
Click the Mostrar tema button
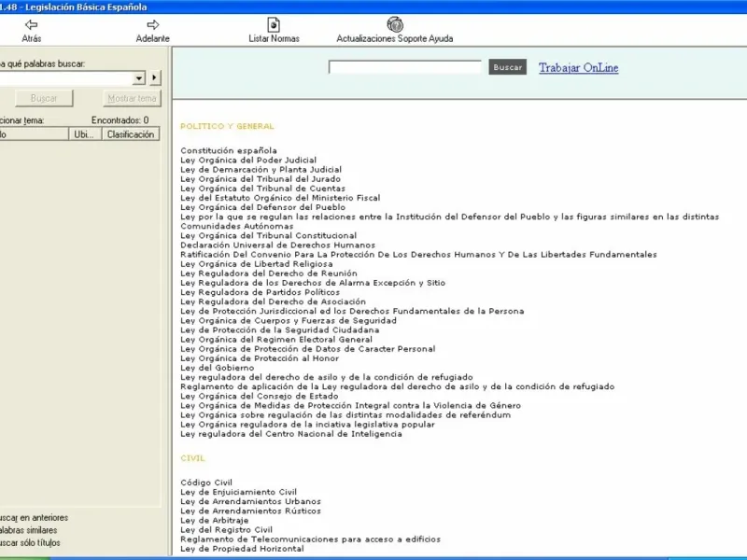[132, 99]
